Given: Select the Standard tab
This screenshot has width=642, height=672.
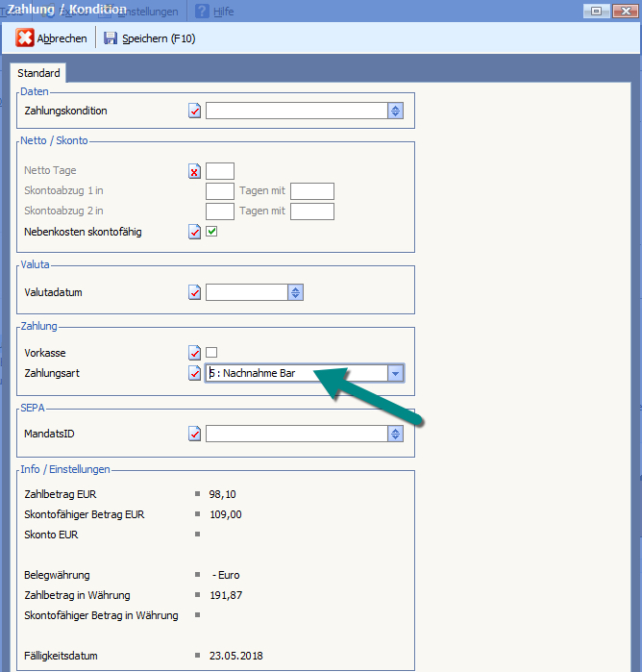Looking at the screenshot, I should pyautogui.click(x=38, y=73).
